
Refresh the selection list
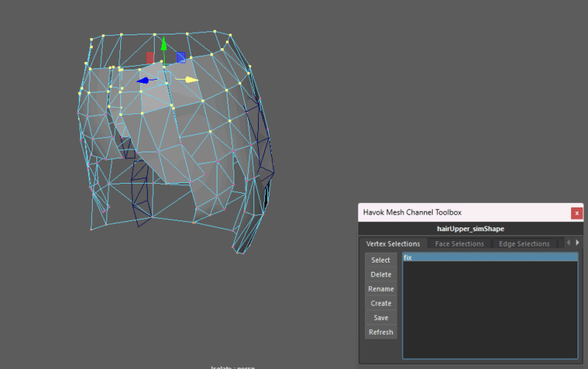point(381,332)
